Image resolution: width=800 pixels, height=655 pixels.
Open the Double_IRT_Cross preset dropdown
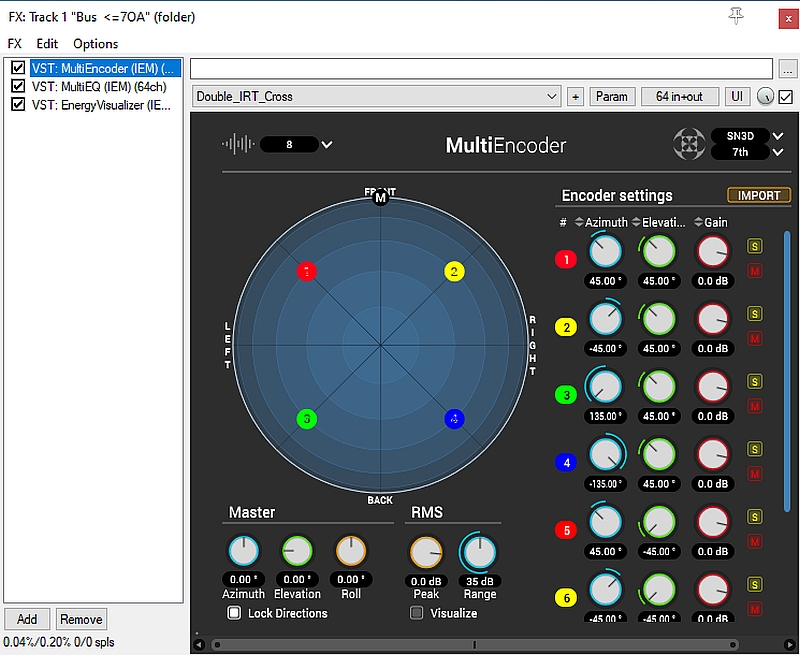tap(376, 97)
